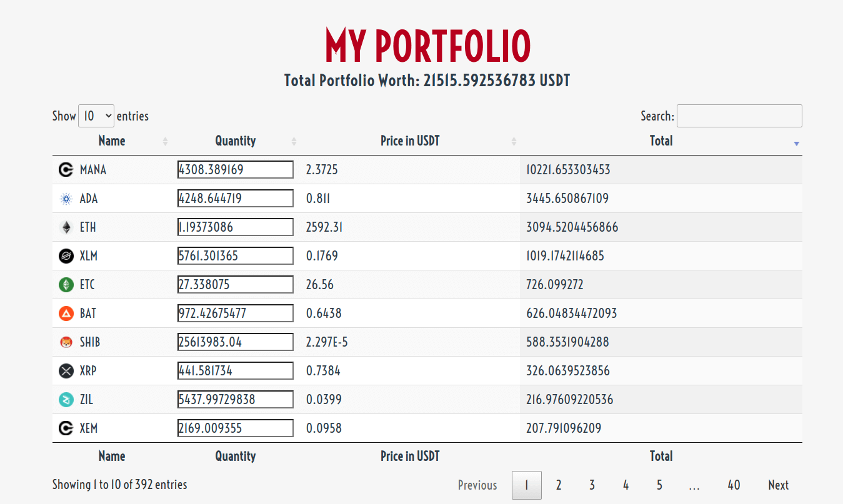The height and width of the screenshot is (504, 843).
Task: Click the SHIB dog icon
Action: [x=66, y=342]
